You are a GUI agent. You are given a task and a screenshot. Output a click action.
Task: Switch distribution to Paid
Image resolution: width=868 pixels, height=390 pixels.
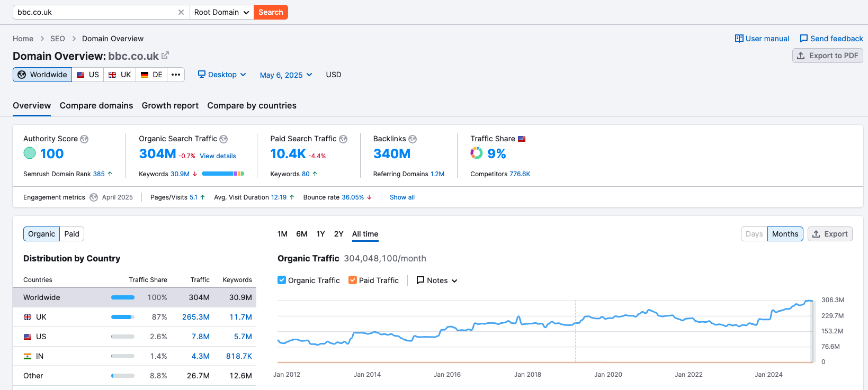[x=72, y=234]
